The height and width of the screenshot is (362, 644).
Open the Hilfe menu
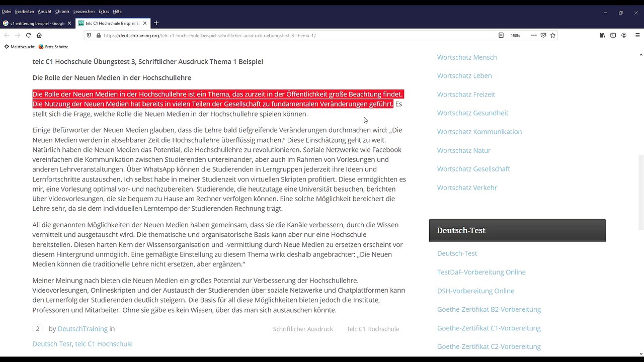[117, 11]
